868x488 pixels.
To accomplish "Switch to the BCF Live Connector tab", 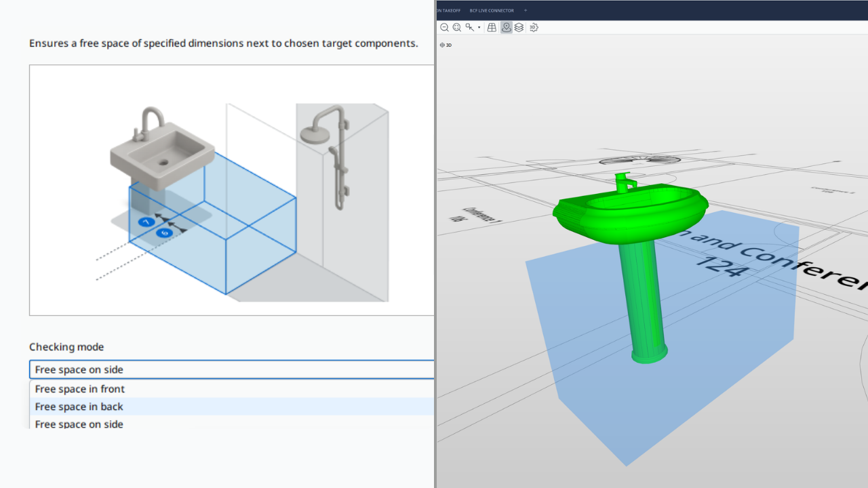I will point(492,11).
